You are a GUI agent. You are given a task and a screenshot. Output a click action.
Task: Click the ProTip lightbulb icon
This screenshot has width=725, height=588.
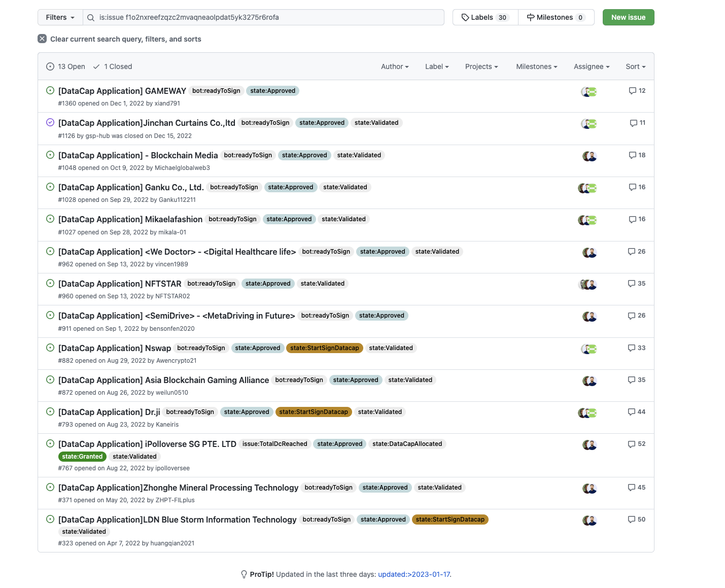[x=244, y=574]
